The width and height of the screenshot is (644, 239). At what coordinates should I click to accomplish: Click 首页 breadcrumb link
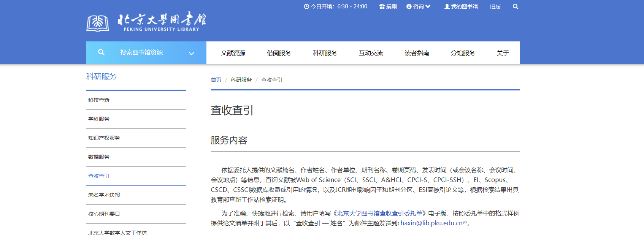point(216,80)
